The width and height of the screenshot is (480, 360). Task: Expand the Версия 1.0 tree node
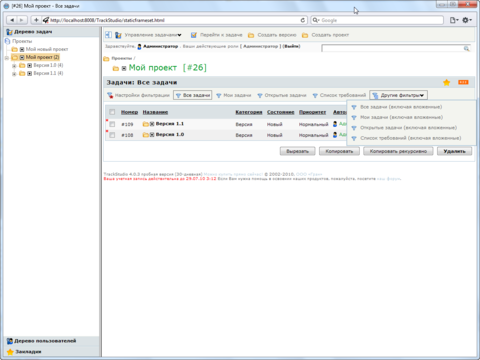(x=14, y=65)
